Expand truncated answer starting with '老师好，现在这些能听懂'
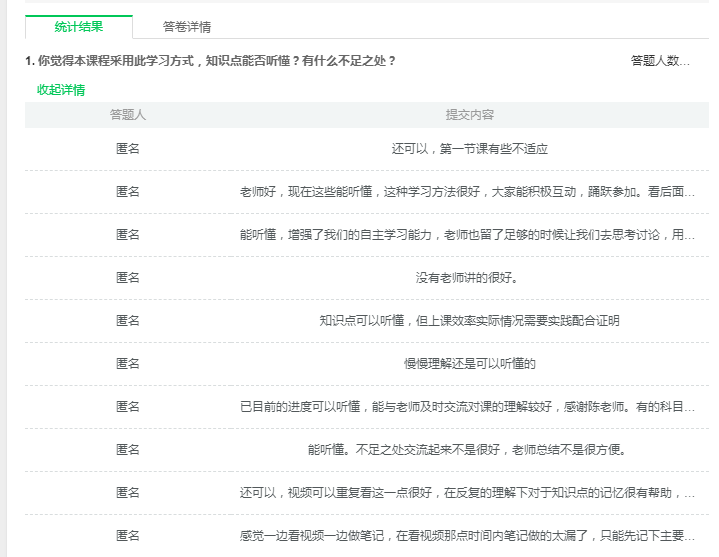Image resolution: width=719 pixels, height=557 pixels. click(x=467, y=192)
